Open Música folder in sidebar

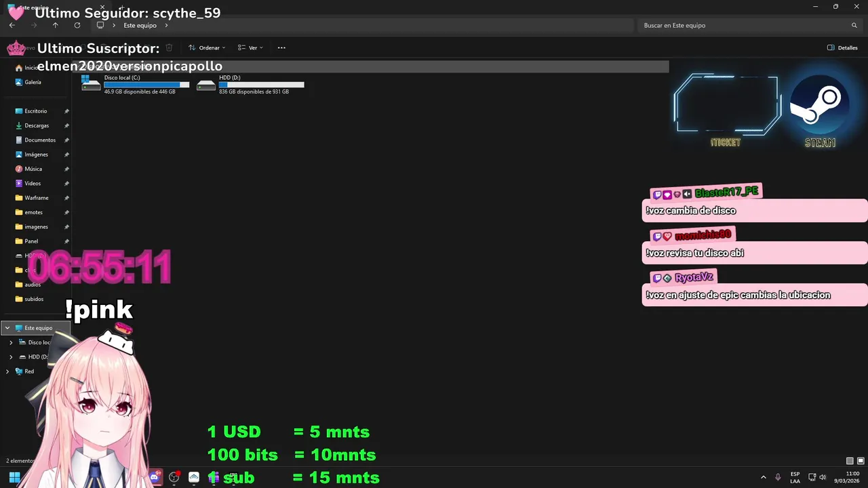[x=33, y=169]
